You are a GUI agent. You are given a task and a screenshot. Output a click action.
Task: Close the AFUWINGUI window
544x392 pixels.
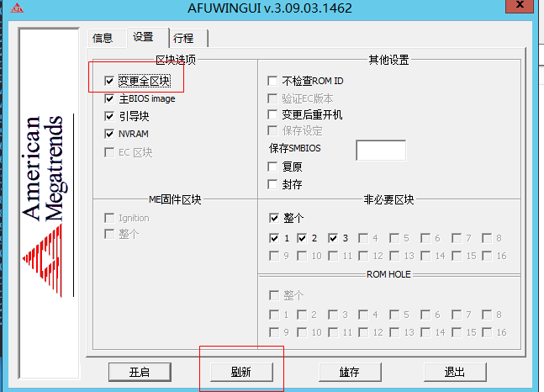520,6
